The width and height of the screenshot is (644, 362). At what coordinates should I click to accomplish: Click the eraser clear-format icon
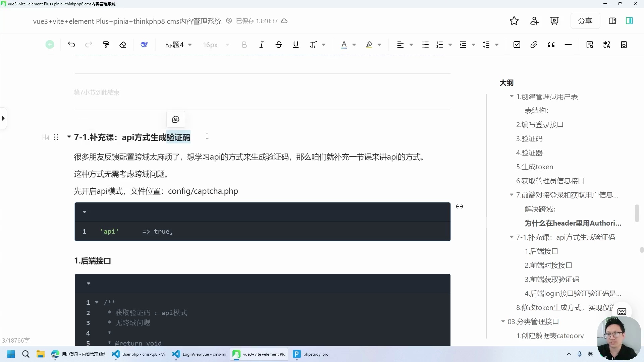[x=123, y=45]
